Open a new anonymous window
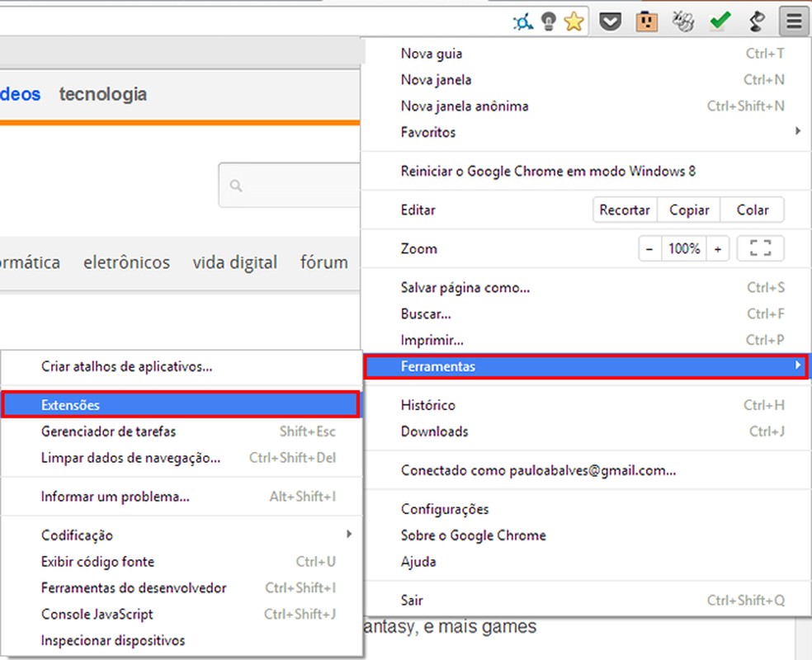Viewport: 812px width, 660px height. click(x=464, y=106)
